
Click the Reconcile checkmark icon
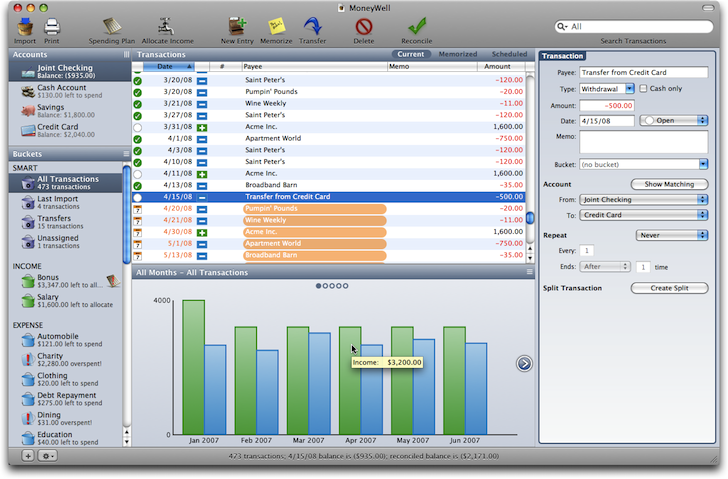(x=416, y=27)
